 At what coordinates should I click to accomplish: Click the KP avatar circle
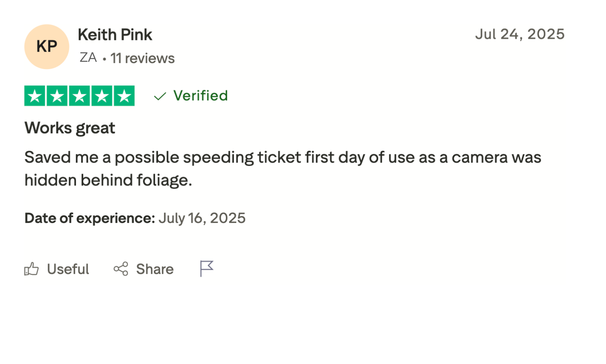click(47, 47)
